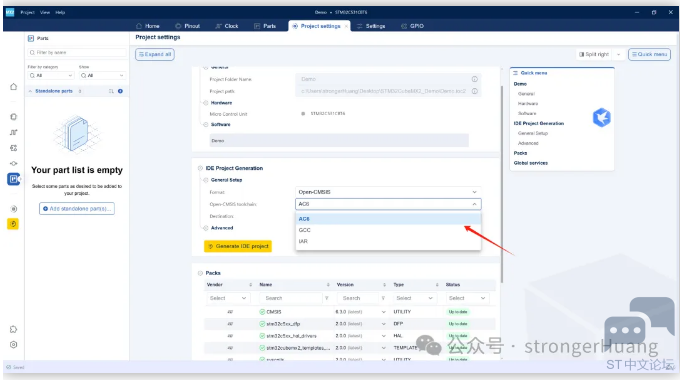This screenshot has width=683, height=380.
Task: Collapse the Advanced section
Action: pos(206,228)
